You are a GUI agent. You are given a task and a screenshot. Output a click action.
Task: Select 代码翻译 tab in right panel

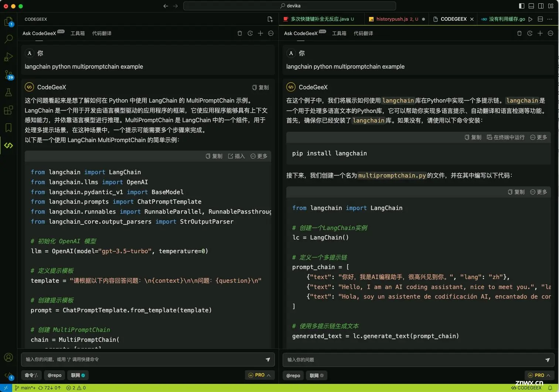pyautogui.click(x=363, y=33)
